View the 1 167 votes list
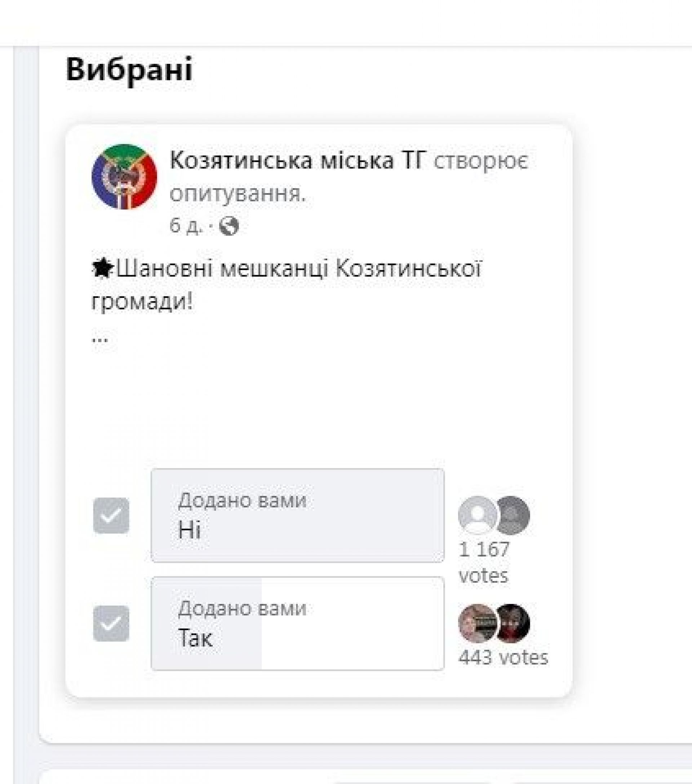 coord(484,562)
